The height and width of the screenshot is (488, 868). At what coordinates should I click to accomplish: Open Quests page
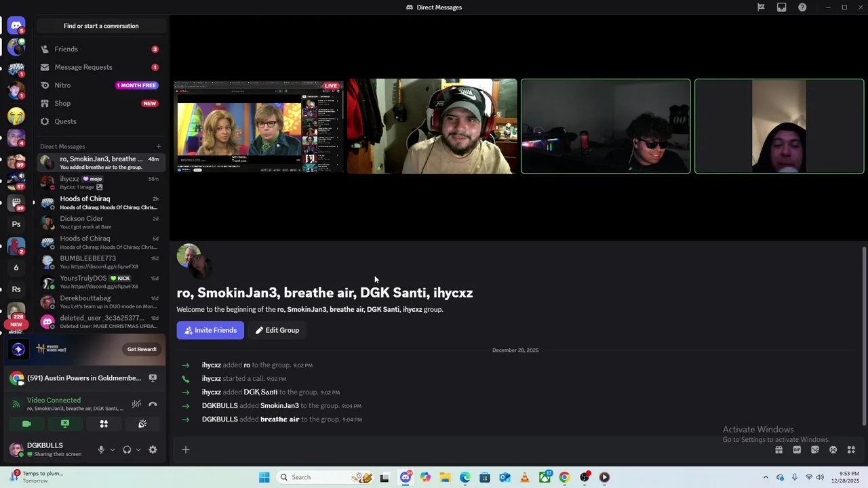(100, 121)
